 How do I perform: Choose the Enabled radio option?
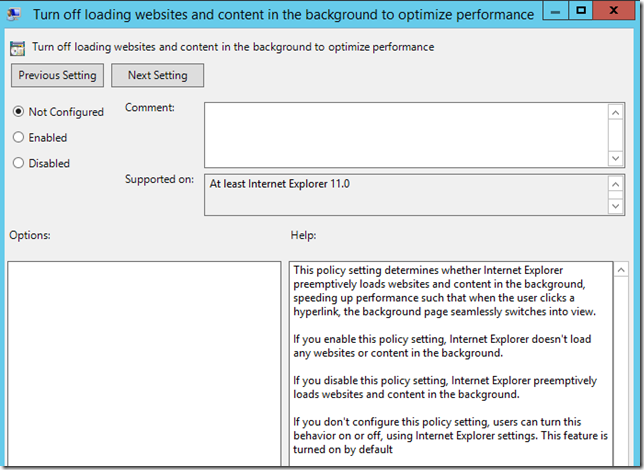pos(19,137)
